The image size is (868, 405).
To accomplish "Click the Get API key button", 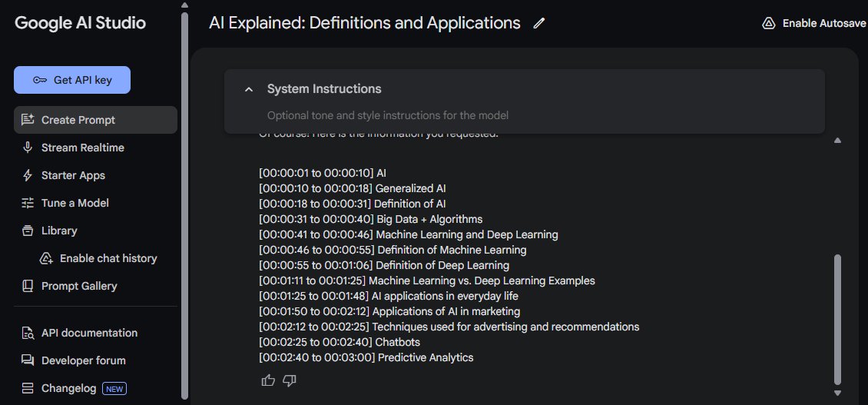I will (72, 80).
